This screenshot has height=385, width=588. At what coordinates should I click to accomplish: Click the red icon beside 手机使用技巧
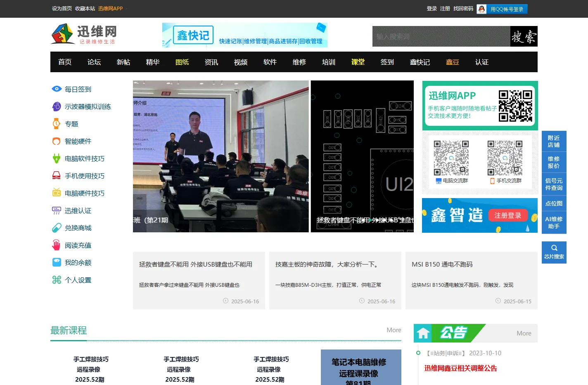[x=57, y=176]
